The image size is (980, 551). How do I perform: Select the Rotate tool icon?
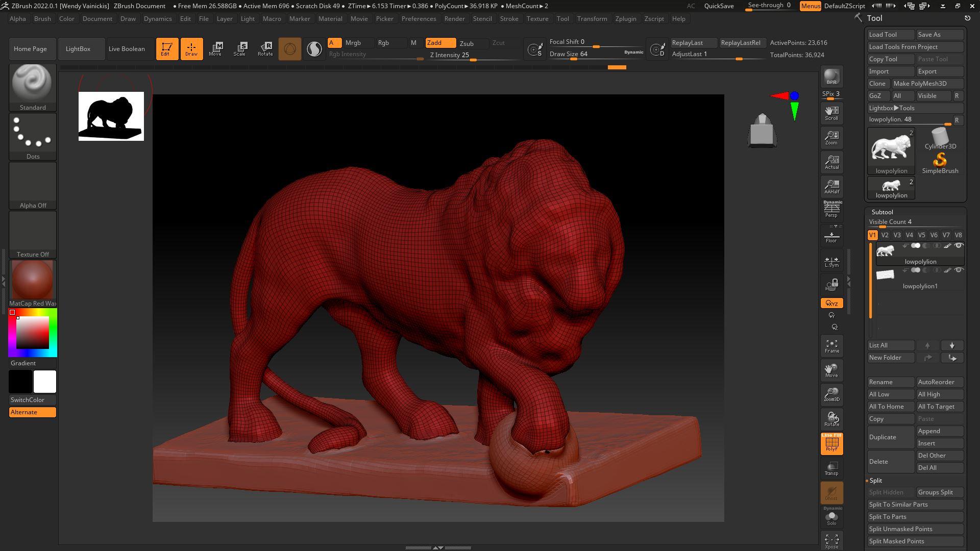pyautogui.click(x=265, y=49)
